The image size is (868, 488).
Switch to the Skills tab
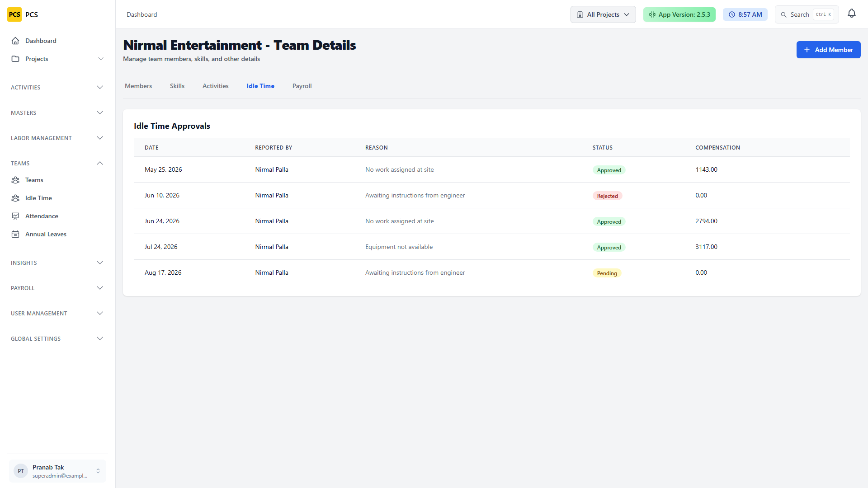[x=177, y=86]
